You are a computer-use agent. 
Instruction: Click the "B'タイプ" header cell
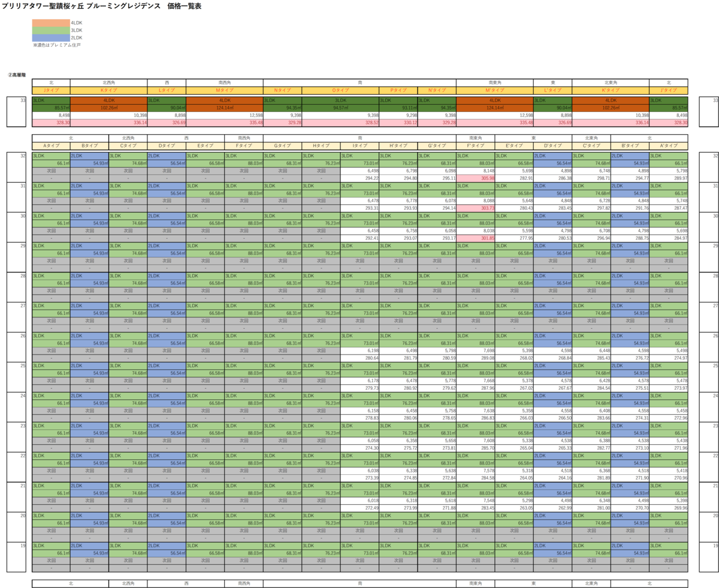(x=630, y=146)
